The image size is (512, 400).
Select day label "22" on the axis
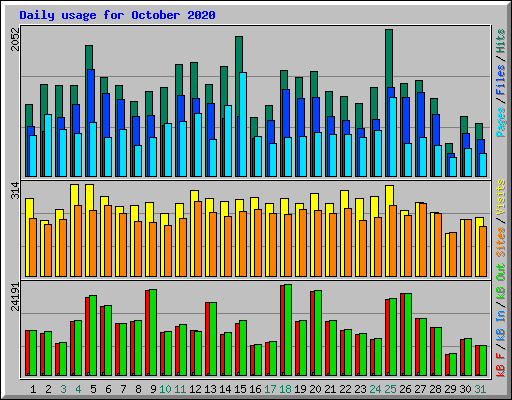pyautogui.click(x=345, y=389)
